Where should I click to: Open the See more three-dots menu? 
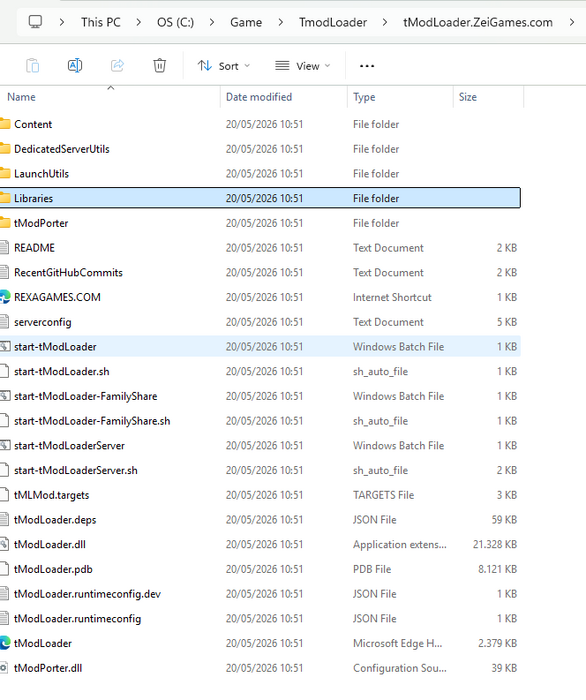coord(367,66)
